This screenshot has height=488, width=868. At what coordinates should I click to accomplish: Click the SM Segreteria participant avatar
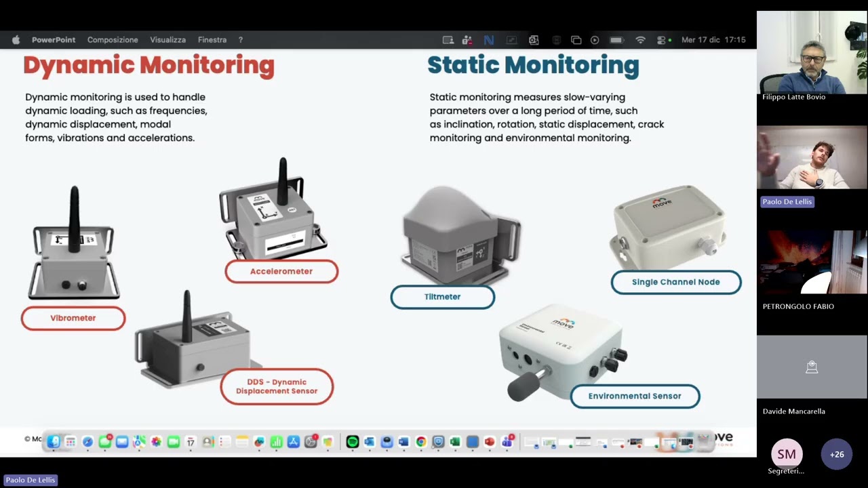787,454
